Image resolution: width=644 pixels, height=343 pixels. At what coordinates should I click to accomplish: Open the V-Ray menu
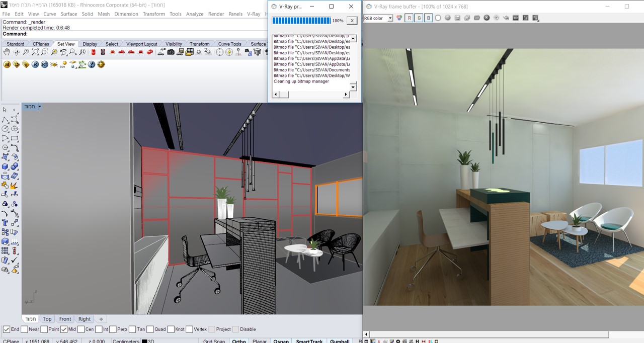[254, 14]
